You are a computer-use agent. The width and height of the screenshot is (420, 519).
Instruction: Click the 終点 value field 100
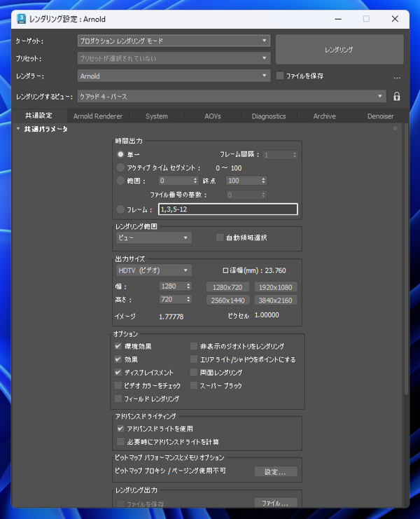[x=244, y=181]
